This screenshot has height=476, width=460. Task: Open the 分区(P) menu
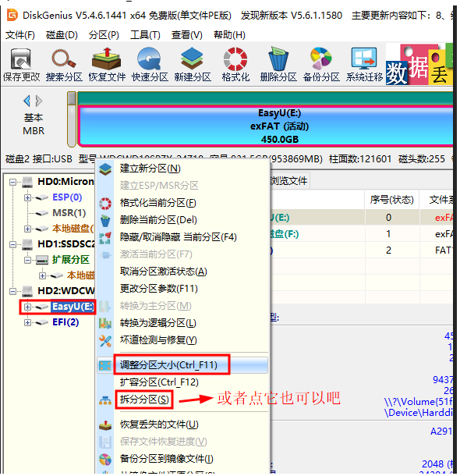coord(104,35)
